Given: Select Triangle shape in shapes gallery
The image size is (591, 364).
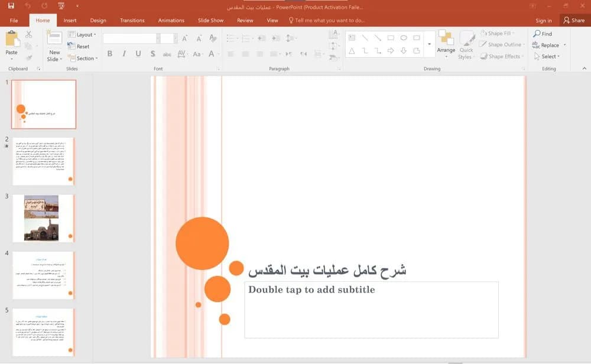Looking at the screenshot, I should tap(352, 50).
